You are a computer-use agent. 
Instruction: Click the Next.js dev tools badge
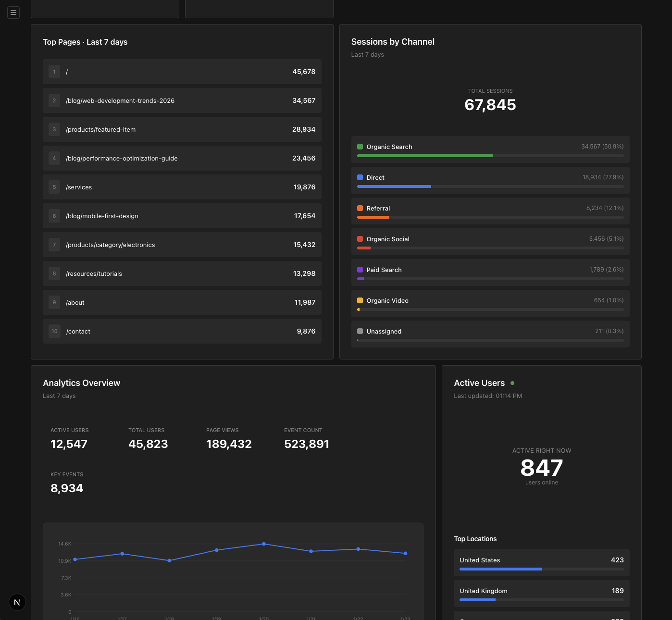(x=17, y=602)
